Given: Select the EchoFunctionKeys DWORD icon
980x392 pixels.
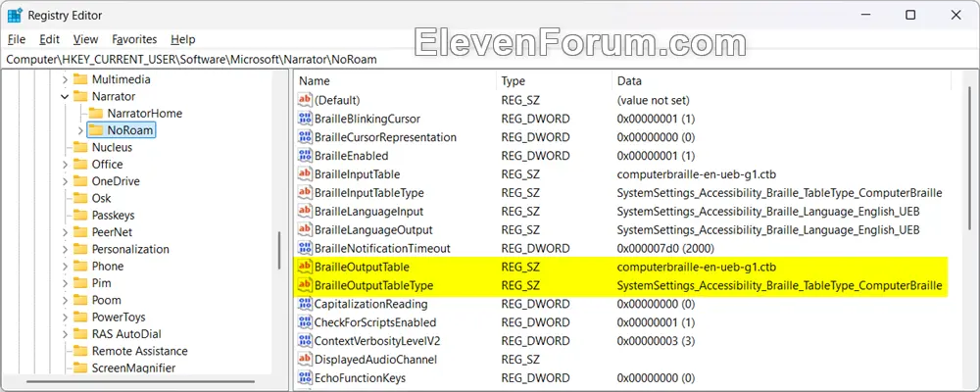Looking at the screenshot, I should pyautogui.click(x=305, y=377).
